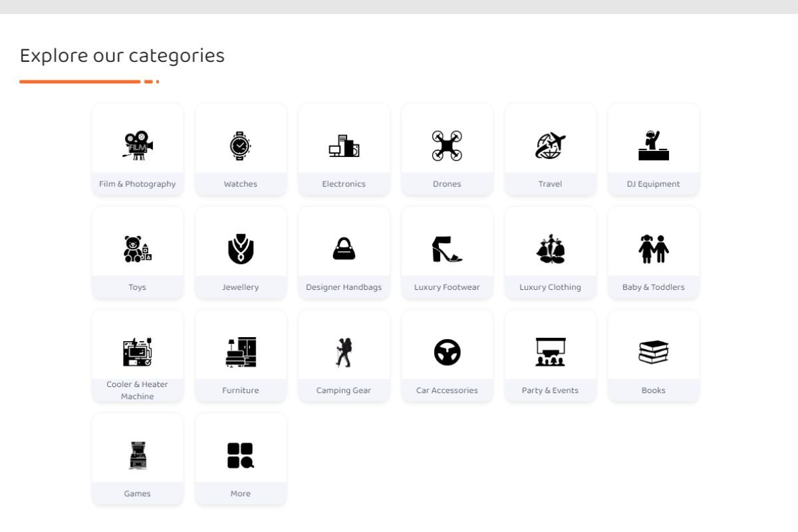Choose the Books stacked books icon

tap(653, 352)
